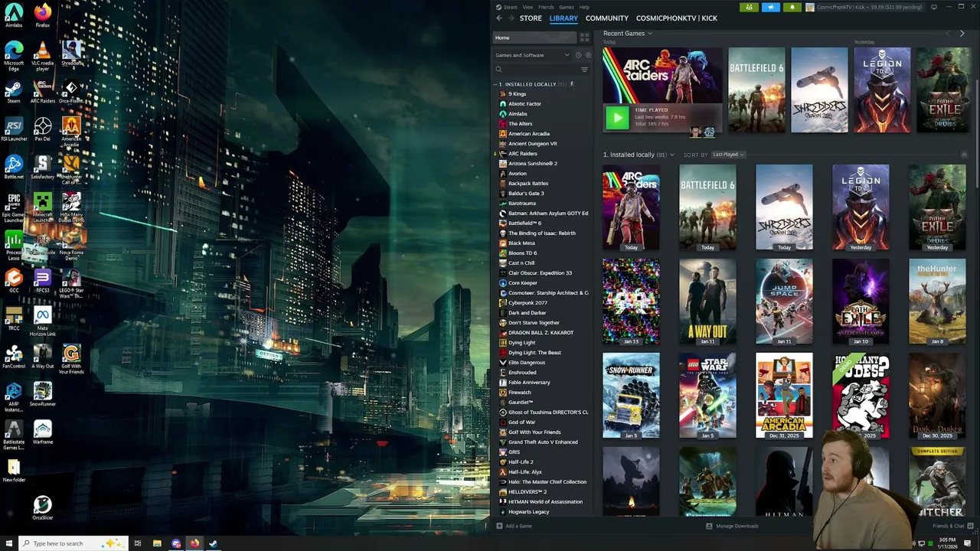Open Steam announcements megaphone button
980x551 pixels.
[x=770, y=7]
